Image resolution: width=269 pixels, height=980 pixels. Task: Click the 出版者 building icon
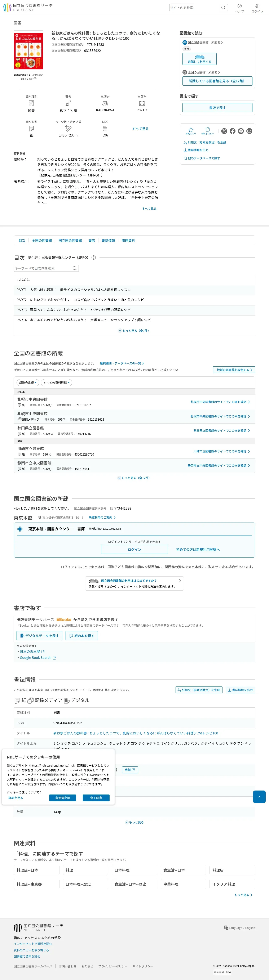point(105,103)
